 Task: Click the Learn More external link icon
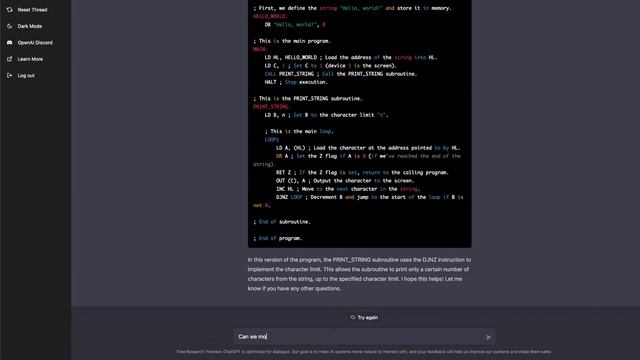click(9, 59)
